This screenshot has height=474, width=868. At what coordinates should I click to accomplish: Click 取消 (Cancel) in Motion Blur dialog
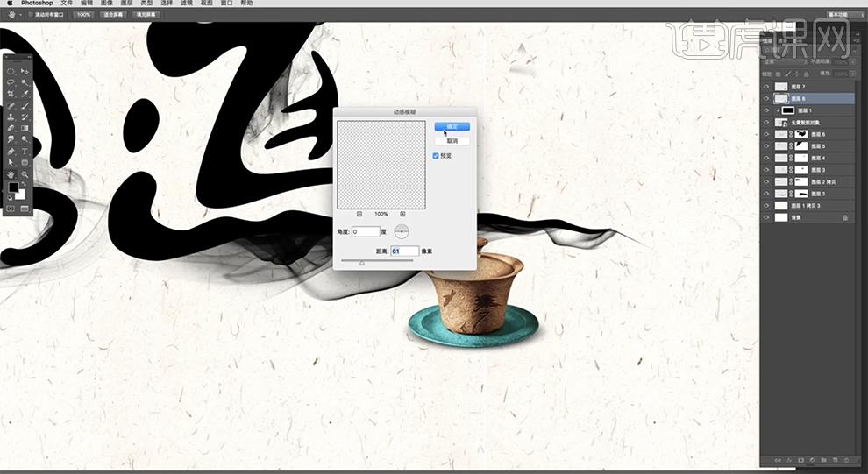click(x=452, y=141)
